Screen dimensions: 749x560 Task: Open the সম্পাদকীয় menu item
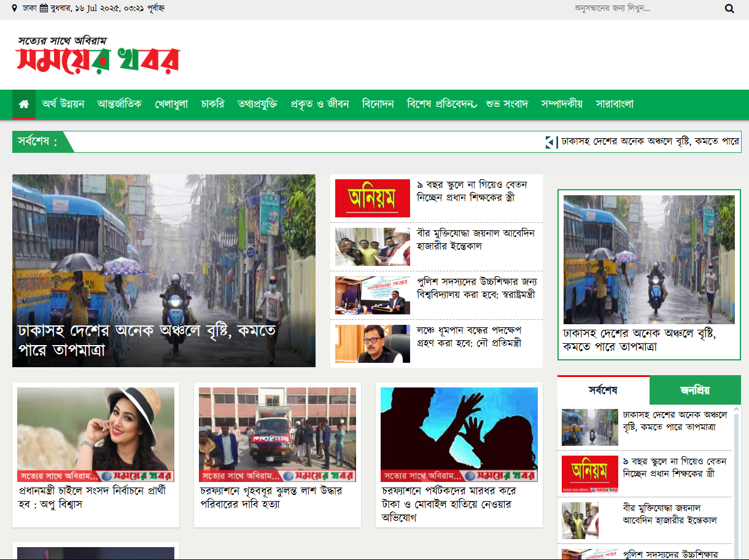(562, 104)
